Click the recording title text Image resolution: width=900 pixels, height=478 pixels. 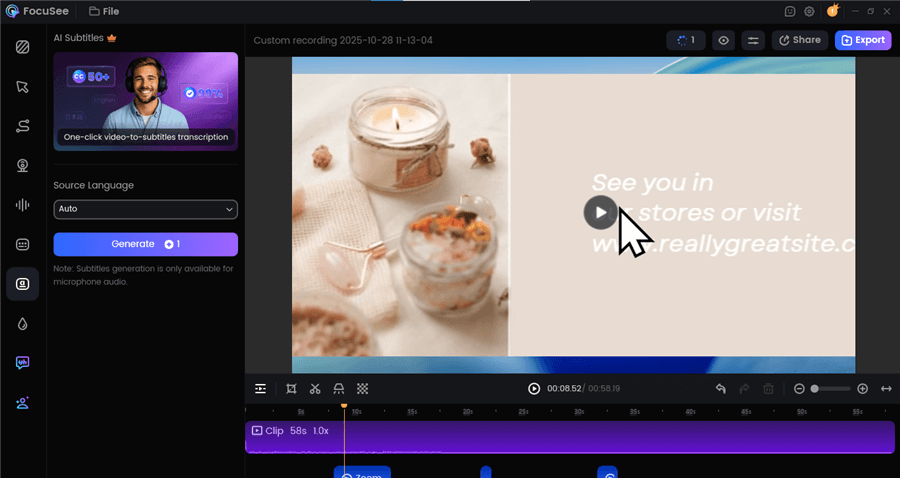343,40
